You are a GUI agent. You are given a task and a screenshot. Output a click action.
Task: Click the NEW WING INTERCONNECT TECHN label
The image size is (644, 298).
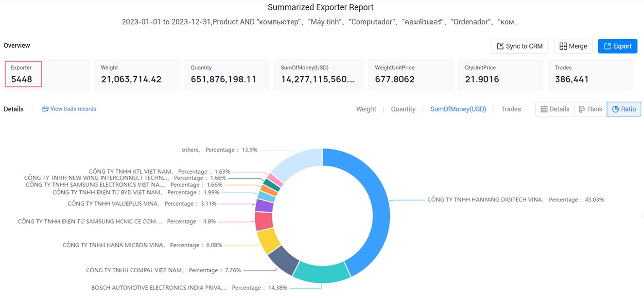pos(125,178)
